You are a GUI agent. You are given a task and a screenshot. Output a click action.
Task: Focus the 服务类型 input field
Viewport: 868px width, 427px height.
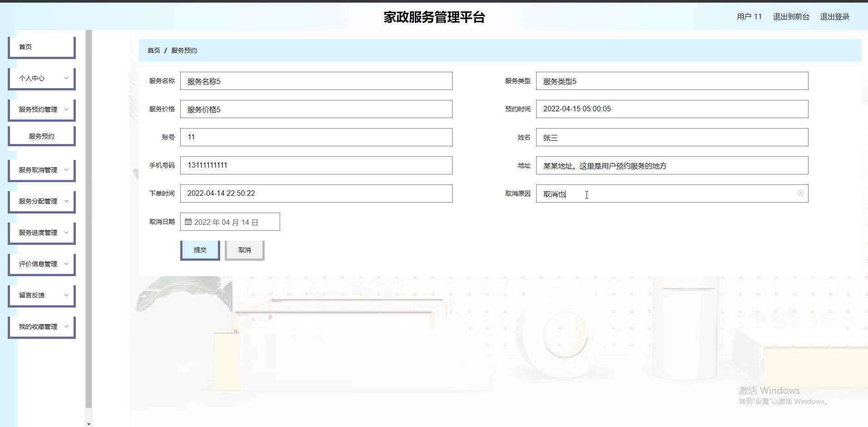pos(672,81)
